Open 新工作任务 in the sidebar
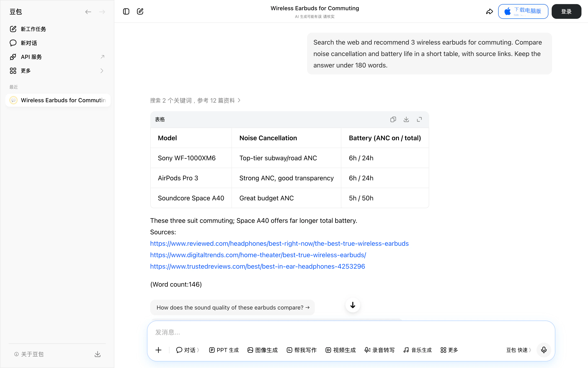Image resolution: width=588 pixels, height=368 pixels. pyautogui.click(x=58, y=29)
